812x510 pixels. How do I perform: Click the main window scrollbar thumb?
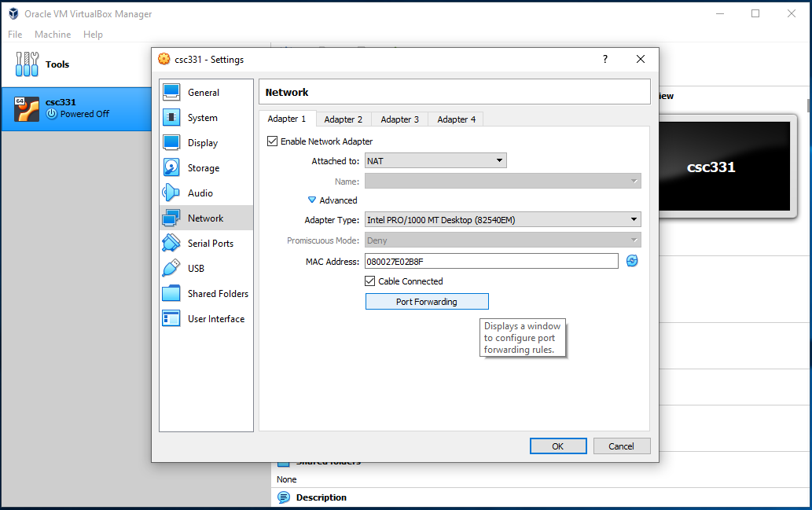click(809, 105)
